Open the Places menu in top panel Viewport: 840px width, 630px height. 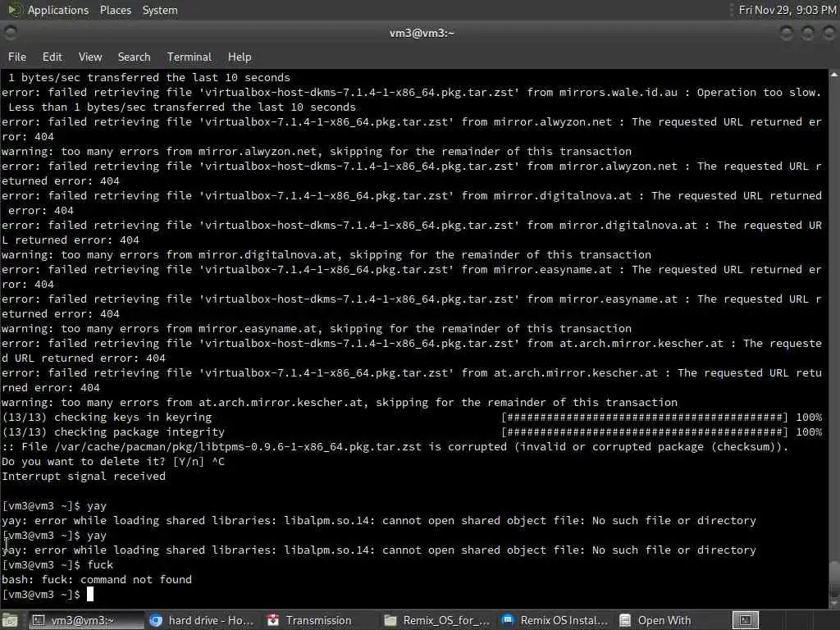115,10
